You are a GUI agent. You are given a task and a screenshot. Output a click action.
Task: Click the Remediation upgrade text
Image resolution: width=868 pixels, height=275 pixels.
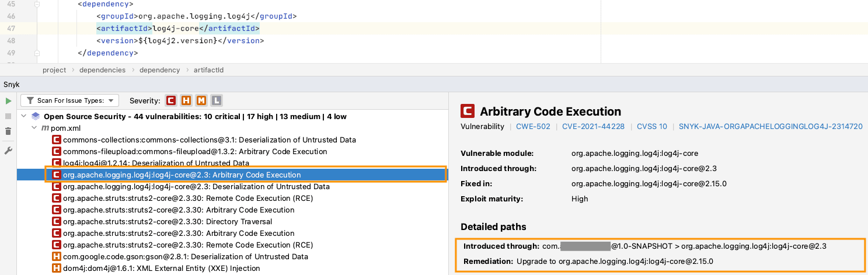(615, 261)
